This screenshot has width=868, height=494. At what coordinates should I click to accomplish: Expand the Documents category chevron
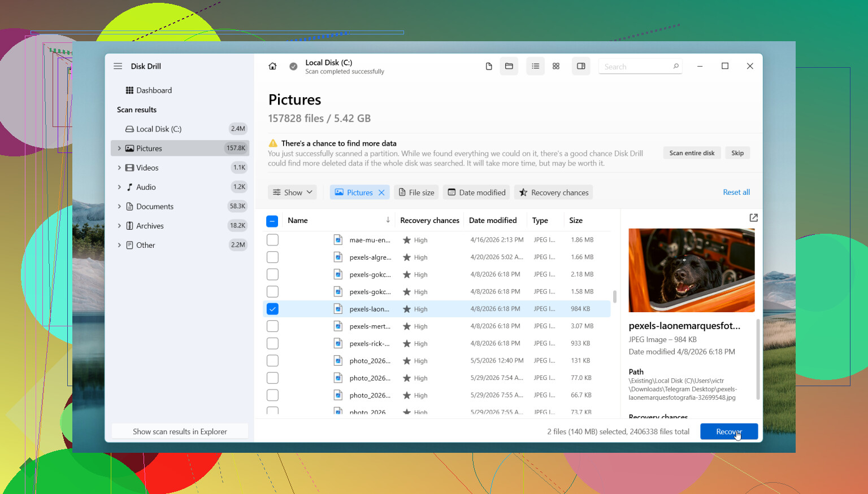pos(119,207)
